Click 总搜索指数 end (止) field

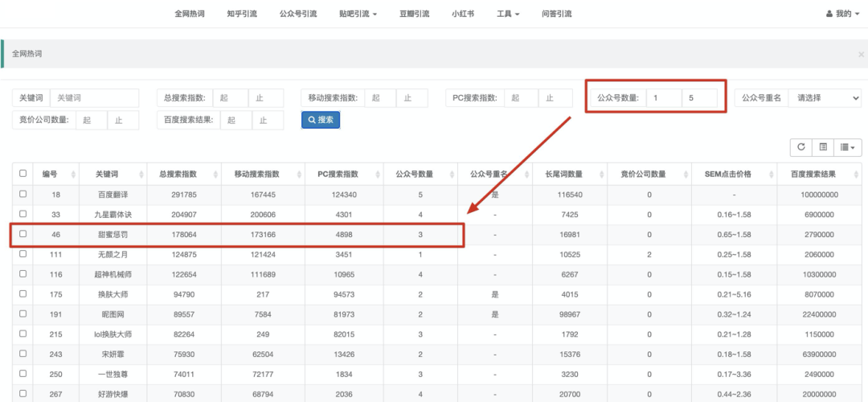(x=266, y=98)
